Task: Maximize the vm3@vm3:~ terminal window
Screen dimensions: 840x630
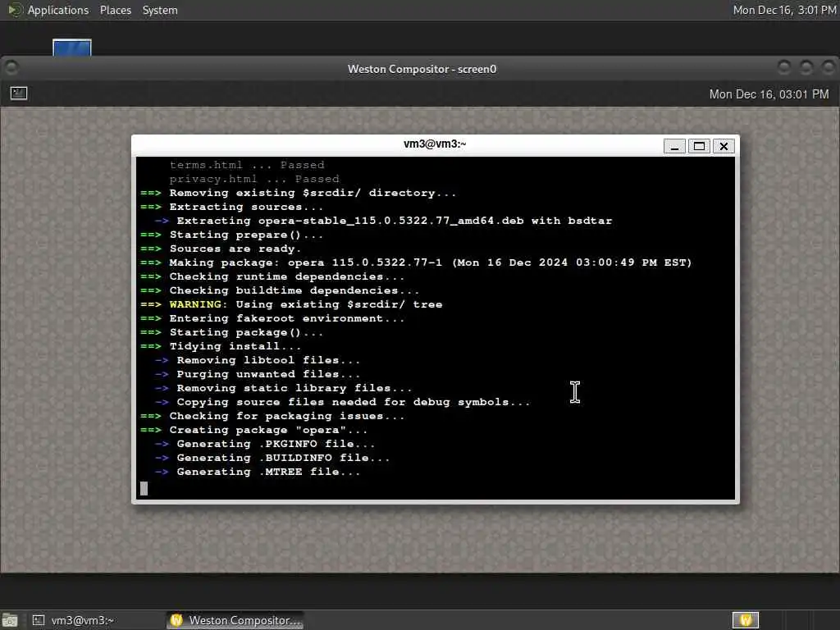Action: click(699, 146)
